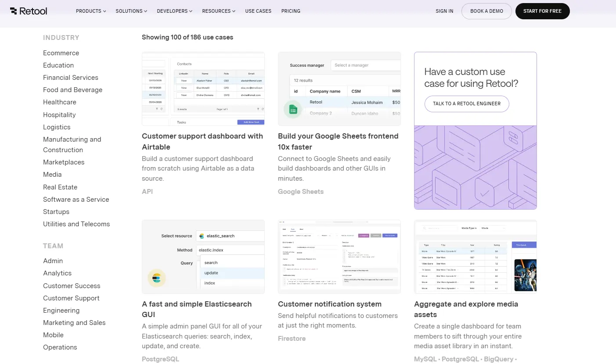This screenshot has width=616, height=364.
Task: Open Customer support dashboard with Airtable thumbnail
Action: (203, 89)
